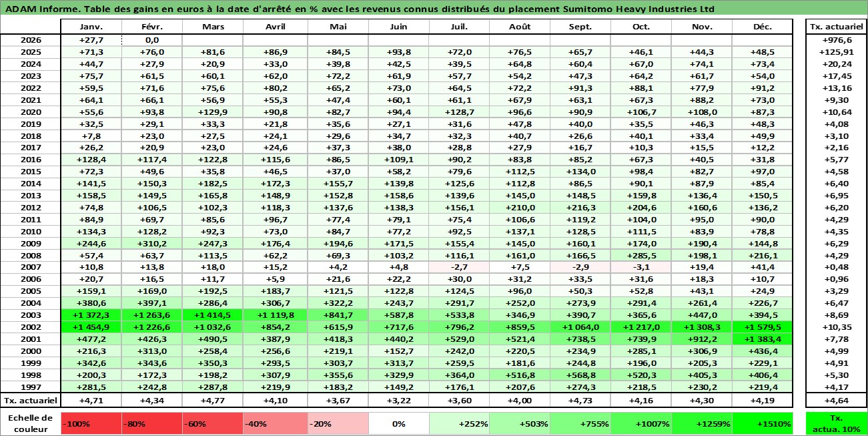Click the '+1 454,9' cell in row 2002
Viewport: 868px width, 436px height.
(x=91, y=327)
